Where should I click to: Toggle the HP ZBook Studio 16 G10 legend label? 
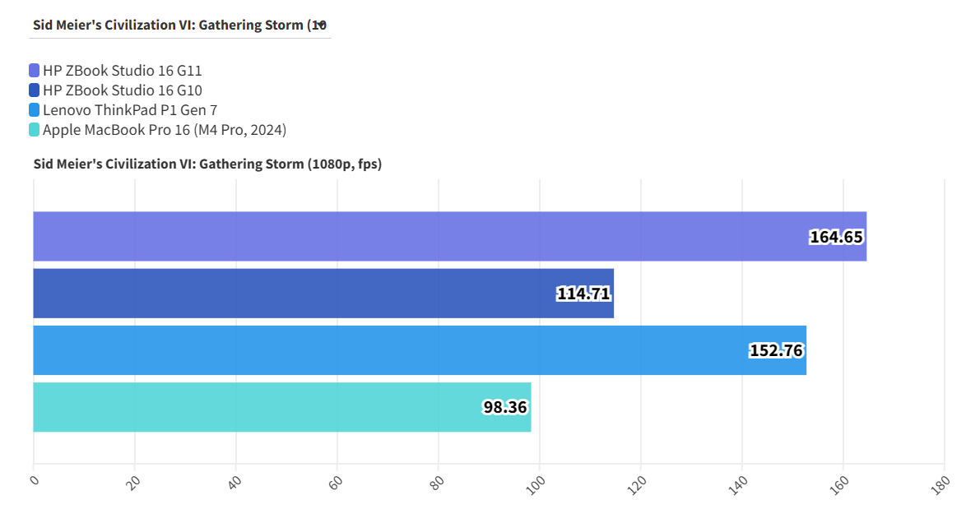point(122,90)
